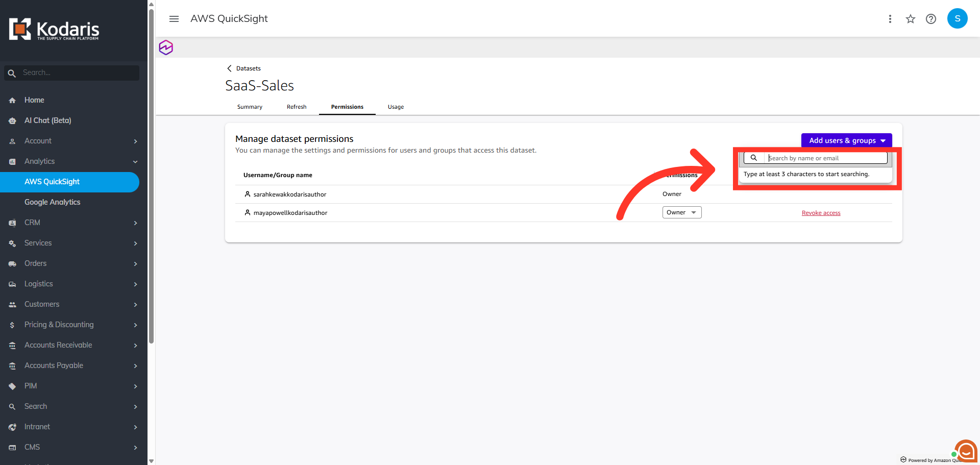The height and width of the screenshot is (465, 980).
Task: Revoke access for mayapowellkodarisauthor
Action: point(821,213)
